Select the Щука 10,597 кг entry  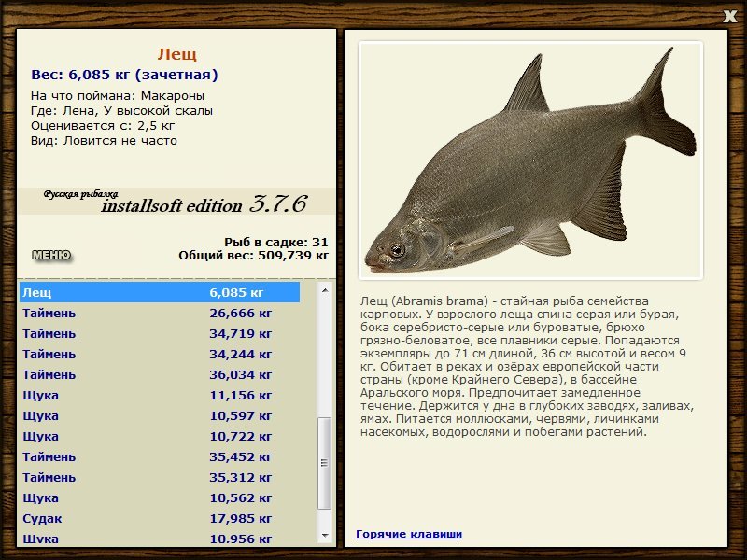160,415
